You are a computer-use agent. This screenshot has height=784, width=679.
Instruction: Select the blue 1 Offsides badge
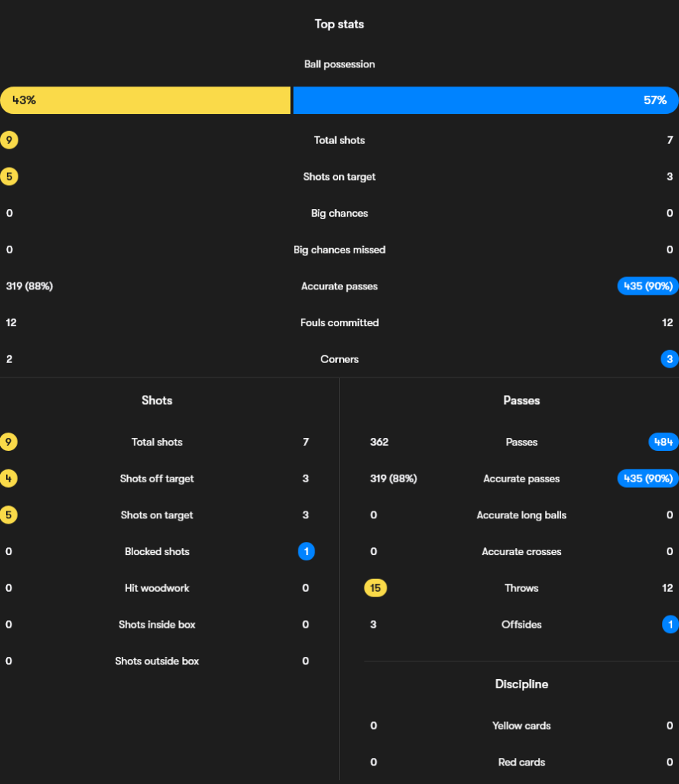tap(670, 625)
